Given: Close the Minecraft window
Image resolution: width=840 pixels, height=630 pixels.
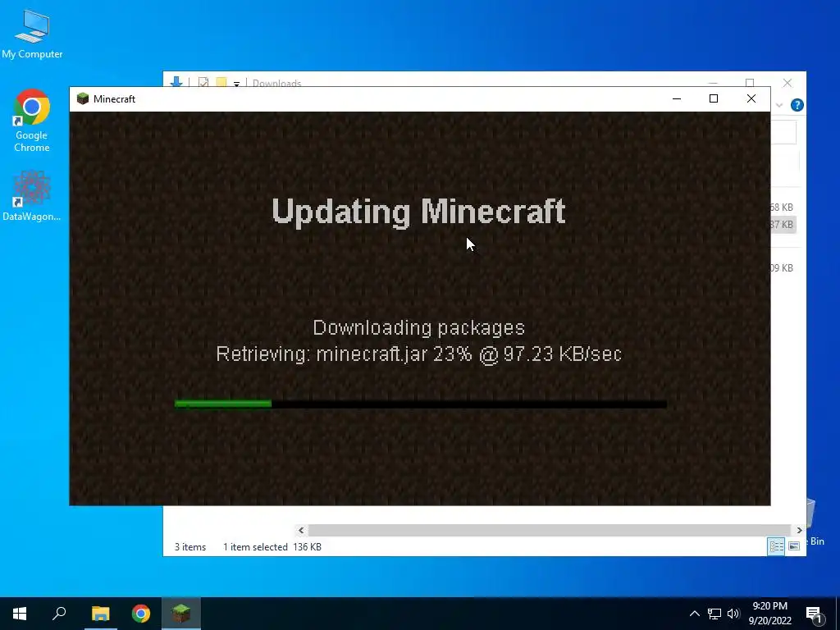Looking at the screenshot, I should (x=751, y=98).
